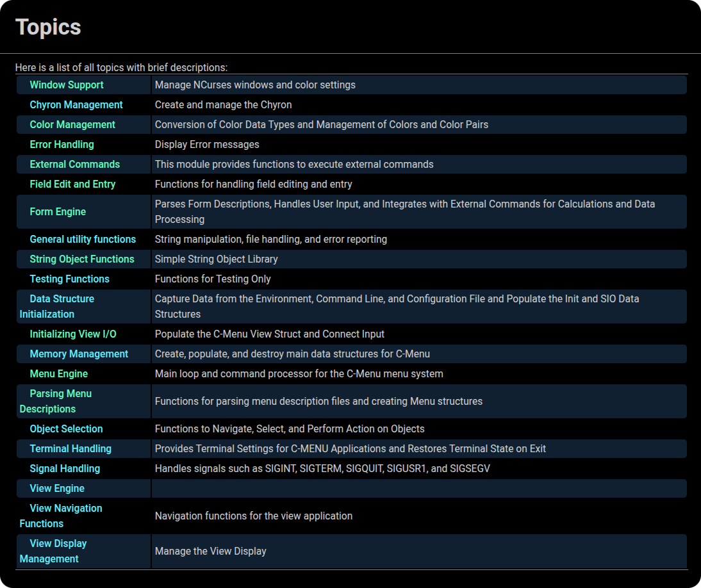The width and height of the screenshot is (701, 588).
Task: Open String Object Functions topic
Action: pyautogui.click(x=82, y=259)
